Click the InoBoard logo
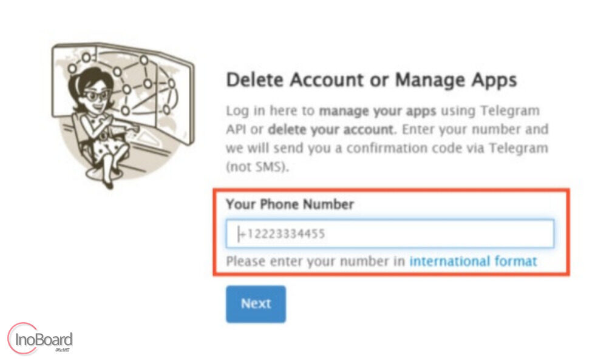Viewport: 612px width, 364px height. pyautogui.click(x=40, y=339)
